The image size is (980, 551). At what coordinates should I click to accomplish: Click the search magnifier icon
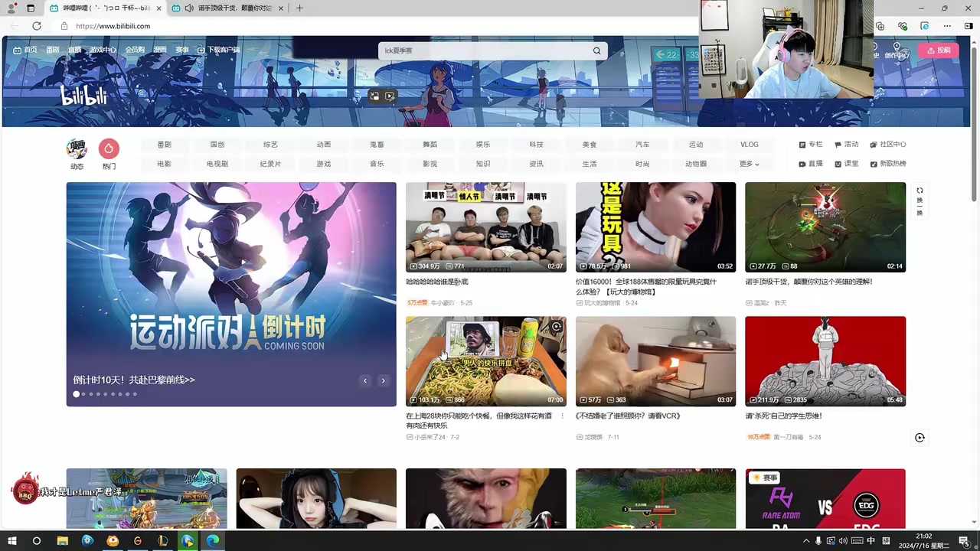(596, 51)
